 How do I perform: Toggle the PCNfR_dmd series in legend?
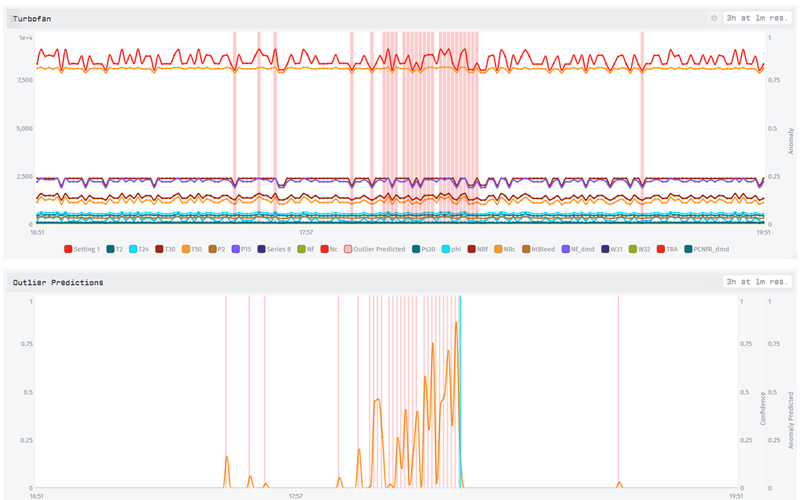click(707, 249)
